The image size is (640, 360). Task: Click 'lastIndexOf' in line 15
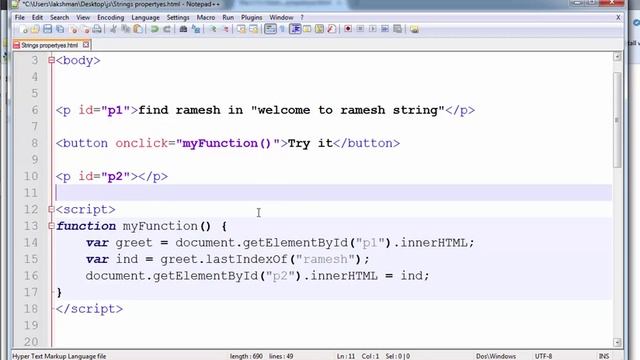(247, 259)
